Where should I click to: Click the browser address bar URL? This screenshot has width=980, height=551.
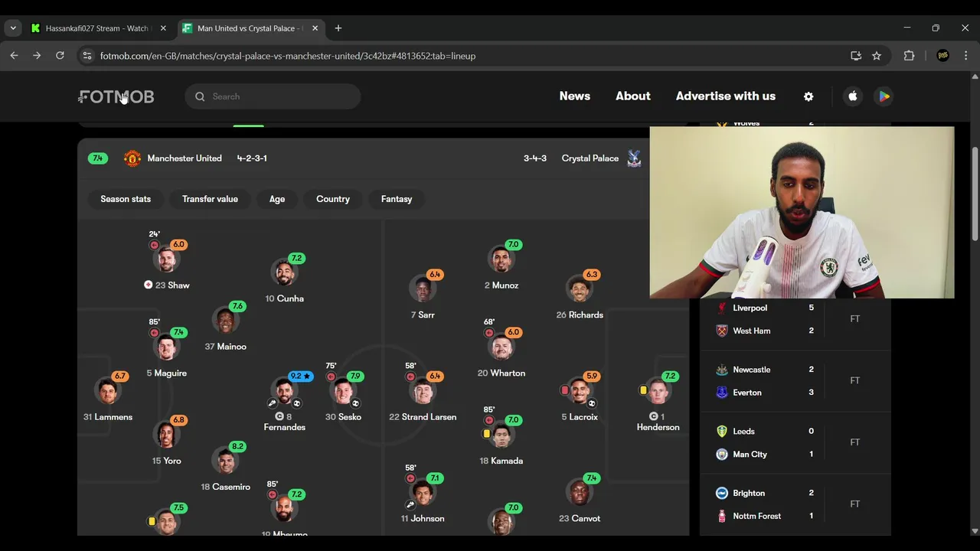tap(288, 56)
